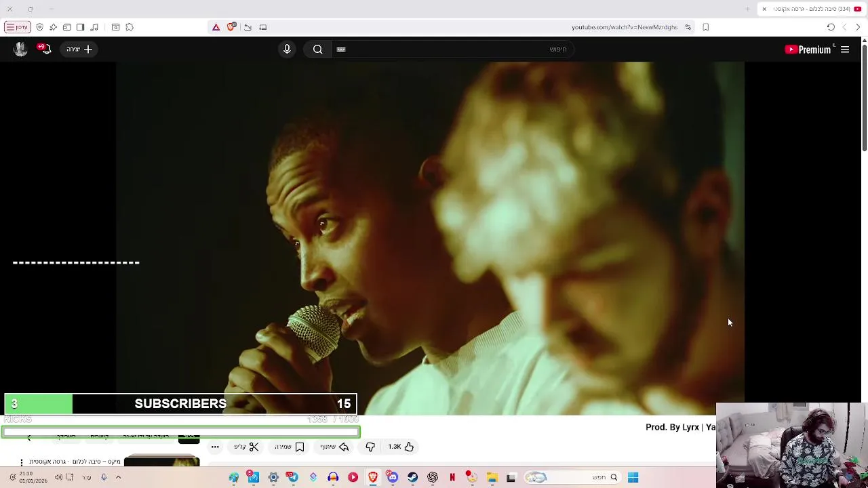The image size is (868, 488).
Task: Open File Explorer from taskbar
Action: click(492, 477)
